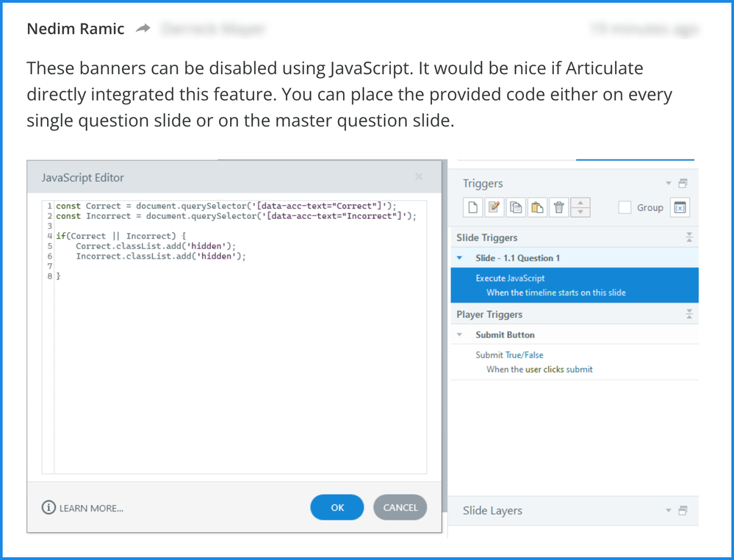Click inside the JavaScript code editor area

pos(240,367)
